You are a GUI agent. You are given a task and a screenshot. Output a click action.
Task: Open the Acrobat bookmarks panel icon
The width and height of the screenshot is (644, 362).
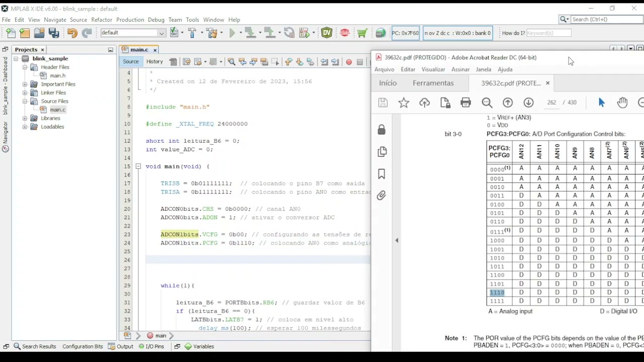(382, 173)
